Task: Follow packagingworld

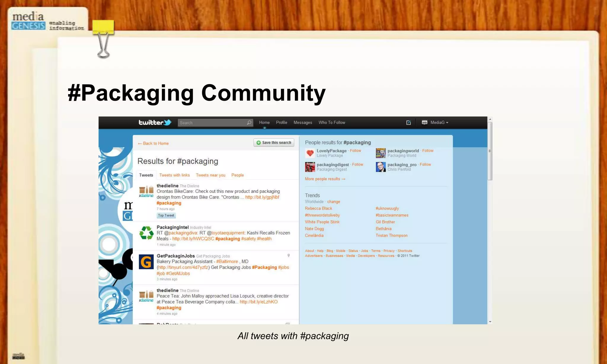Action: pos(428,151)
